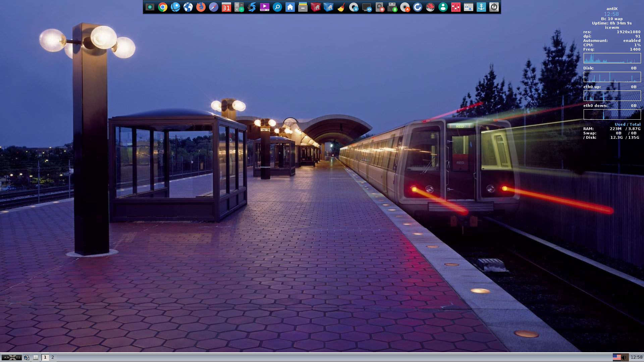Mute sound via taskbar speaker icon
Image resolution: width=644 pixels, height=362 pixels.
[x=625, y=357]
